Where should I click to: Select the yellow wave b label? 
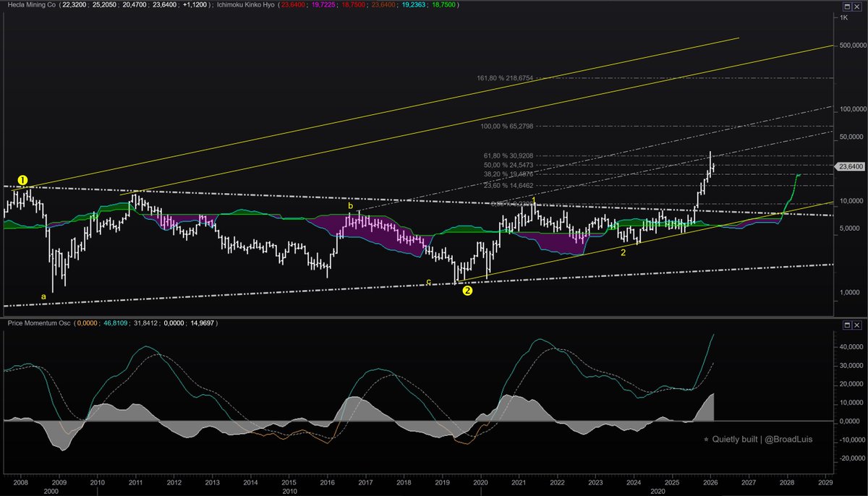351,206
